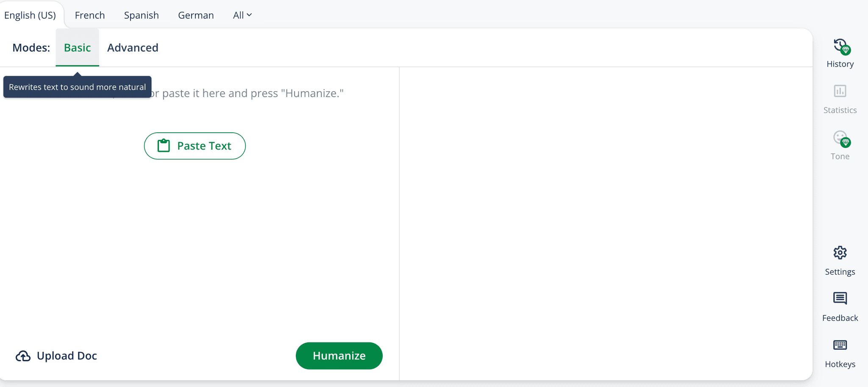Dismiss the 'Rewrites text' tooltip
868x387 pixels.
(x=77, y=86)
